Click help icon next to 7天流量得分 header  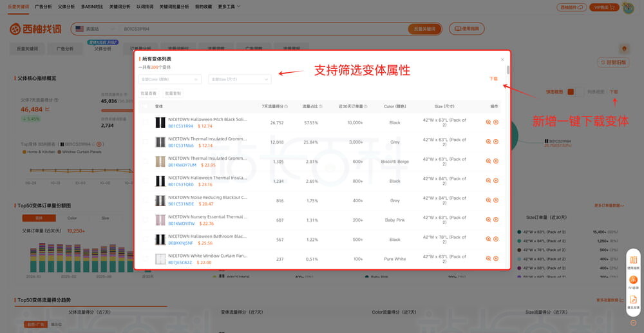click(x=286, y=106)
